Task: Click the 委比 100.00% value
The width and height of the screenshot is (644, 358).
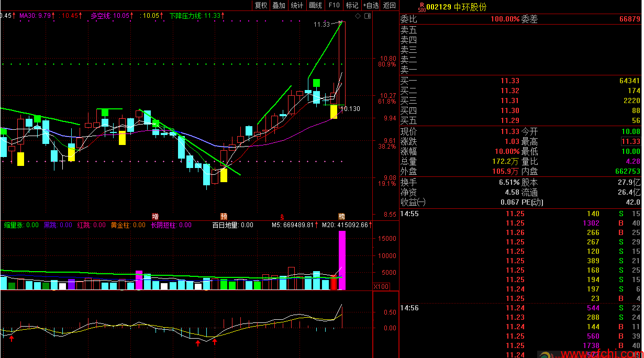Action: [x=505, y=19]
